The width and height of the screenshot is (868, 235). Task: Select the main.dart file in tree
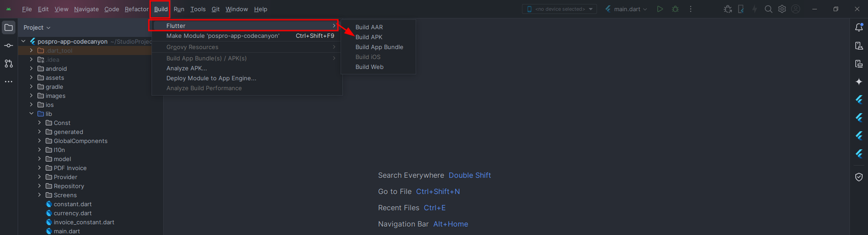pos(67,231)
